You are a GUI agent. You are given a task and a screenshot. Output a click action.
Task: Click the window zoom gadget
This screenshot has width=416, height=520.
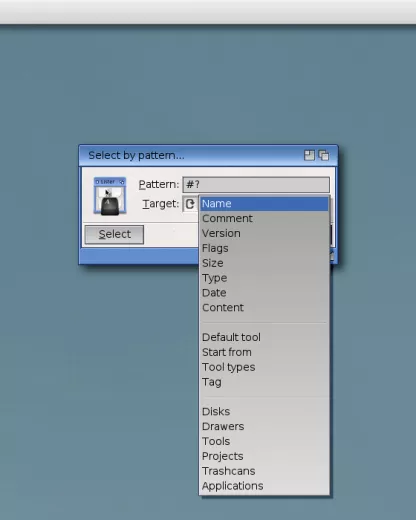pos(309,155)
